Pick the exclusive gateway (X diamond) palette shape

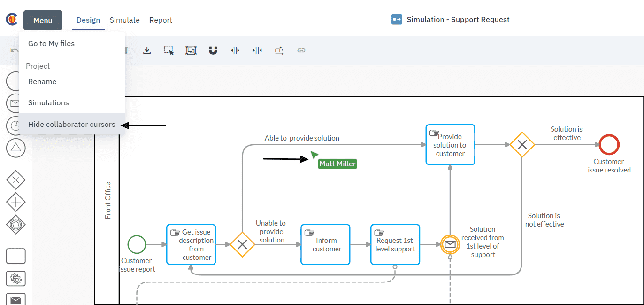coord(15,180)
